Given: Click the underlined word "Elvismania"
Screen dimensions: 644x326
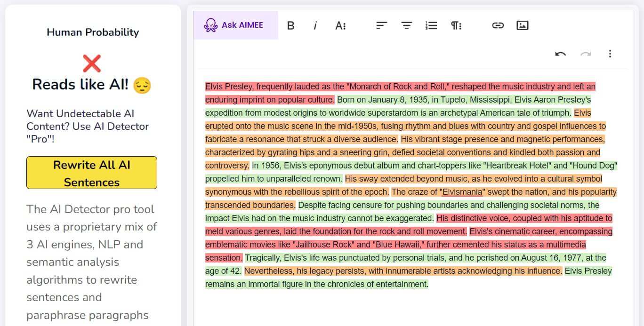Looking at the screenshot, I should [463, 192].
